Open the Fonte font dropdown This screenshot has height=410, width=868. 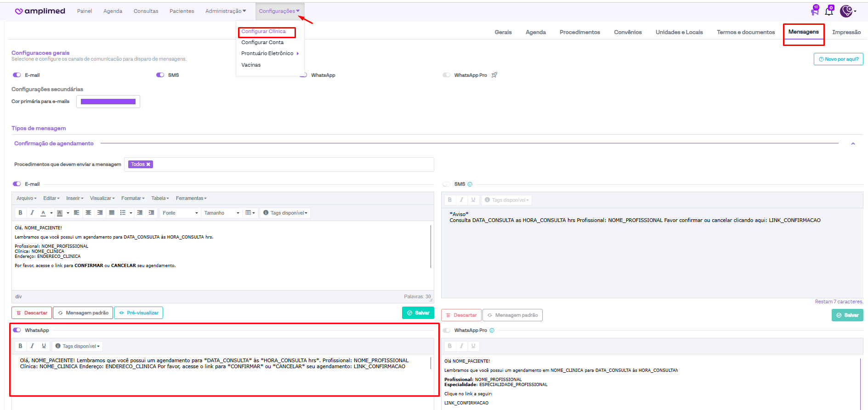click(180, 213)
